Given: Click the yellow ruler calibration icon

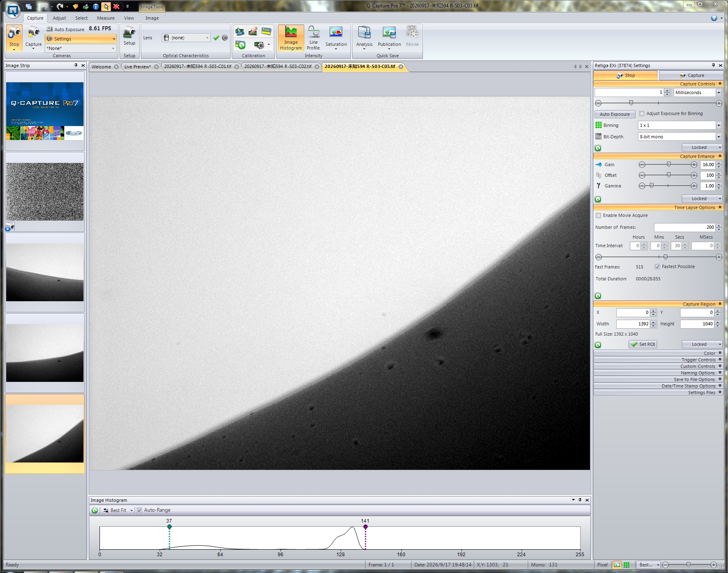Looking at the screenshot, I should tap(266, 32).
